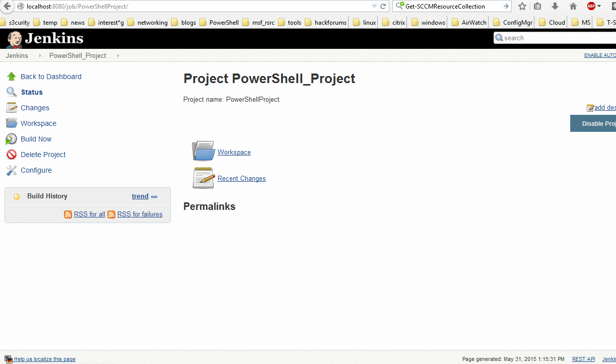Click the Get-SCCMResourceCollection search box
Screen dimensions: 616x364
point(452,6)
